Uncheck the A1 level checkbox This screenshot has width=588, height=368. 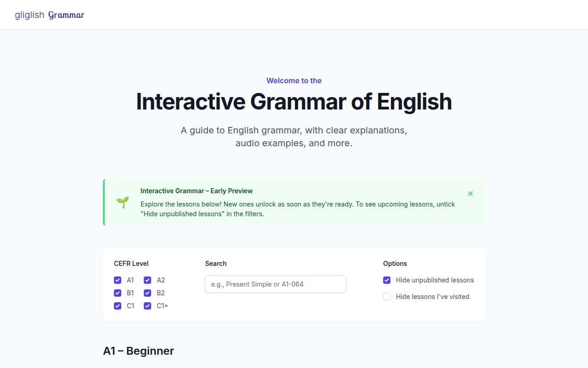[x=118, y=280]
